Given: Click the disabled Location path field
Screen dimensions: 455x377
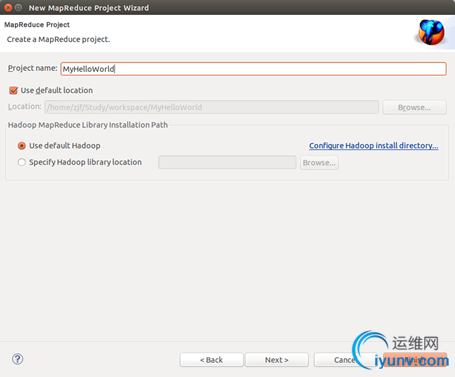Looking at the screenshot, I should coord(212,107).
